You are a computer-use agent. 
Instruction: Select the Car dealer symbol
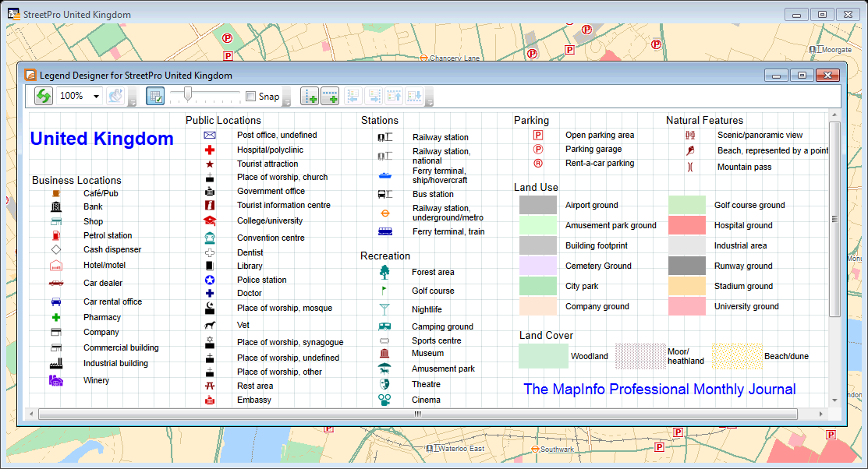tap(56, 283)
